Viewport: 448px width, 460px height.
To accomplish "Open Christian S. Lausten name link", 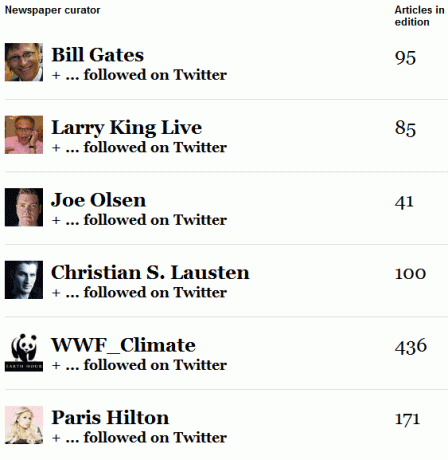I will click(150, 272).
